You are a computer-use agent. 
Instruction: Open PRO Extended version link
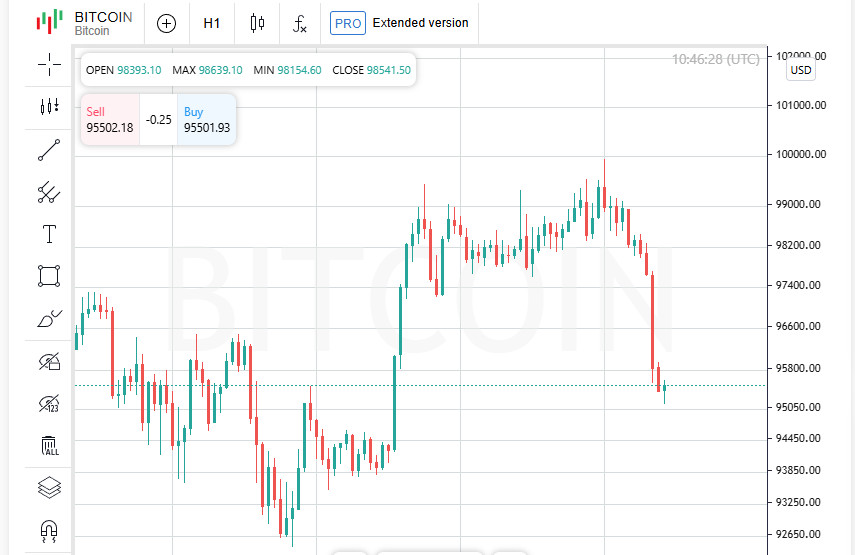400,23
